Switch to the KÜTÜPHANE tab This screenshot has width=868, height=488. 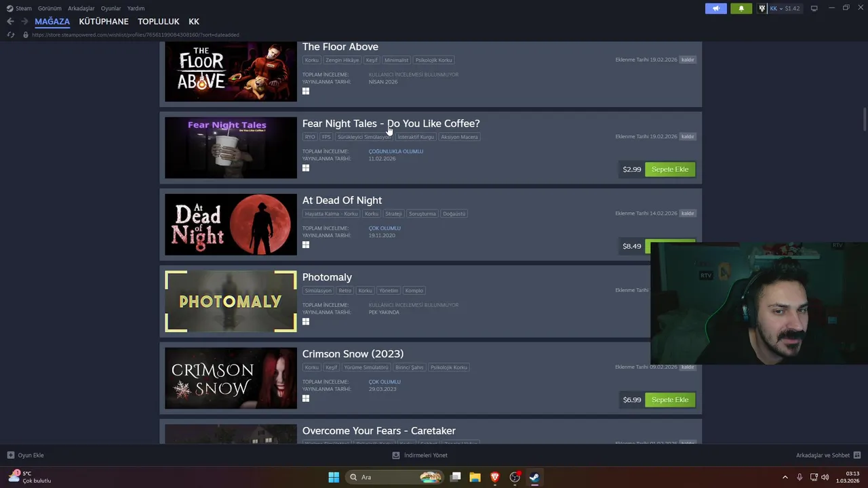pos(104,22)
